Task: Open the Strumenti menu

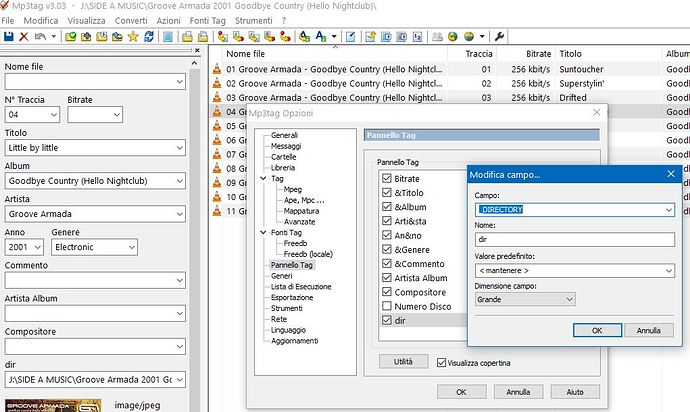Action: [253, 20]
